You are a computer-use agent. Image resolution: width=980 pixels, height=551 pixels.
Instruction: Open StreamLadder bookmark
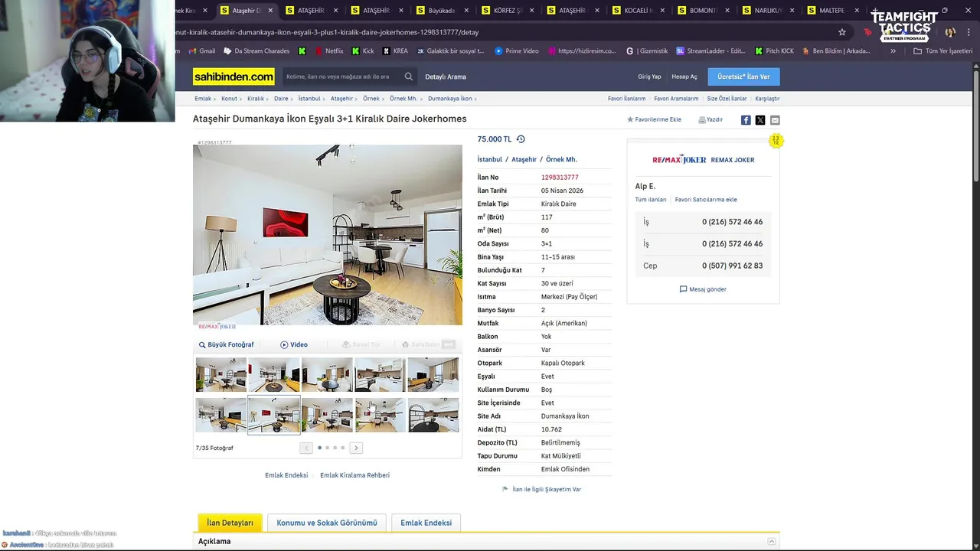[710, 51]
